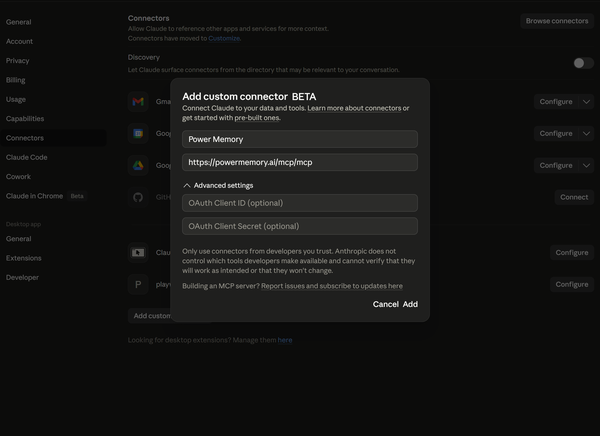Open Capabilities settings
This screenshot has width=600, height=436.
tap(25, 119)
